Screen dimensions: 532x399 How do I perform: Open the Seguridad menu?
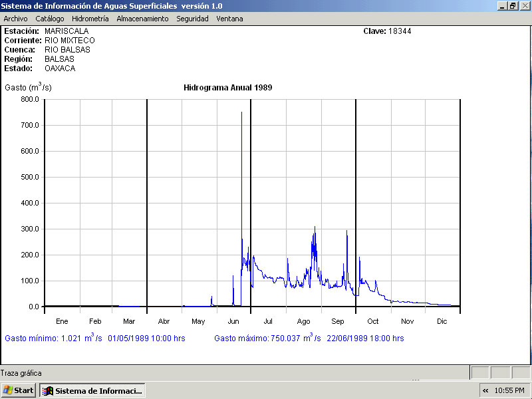coord(192,19)
